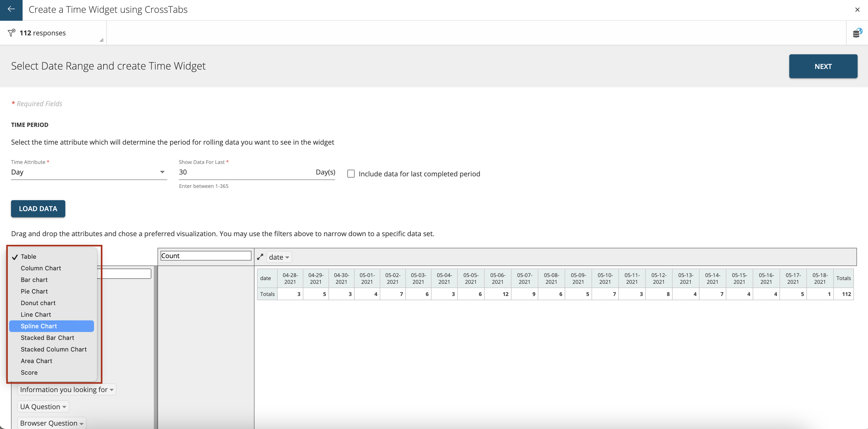
Task: Click the filter icon beside 112 responses
Action: click(12, 33)
